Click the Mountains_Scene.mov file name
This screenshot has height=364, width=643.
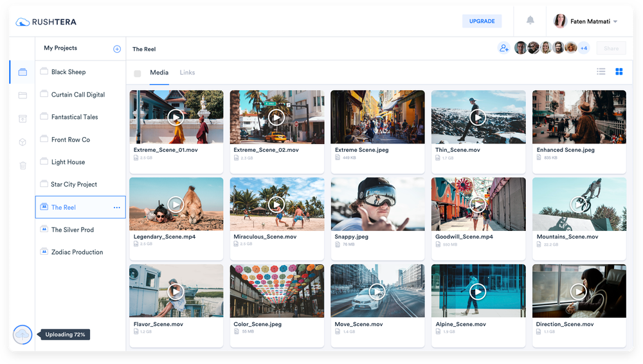pyautogui.click(x=568, y=237)
